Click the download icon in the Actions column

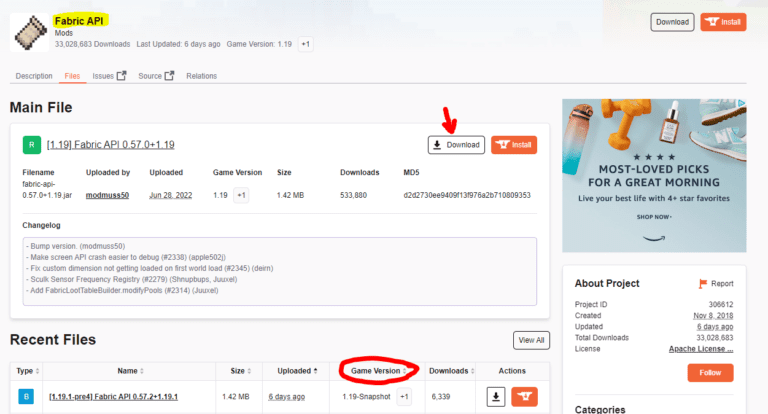496,397
